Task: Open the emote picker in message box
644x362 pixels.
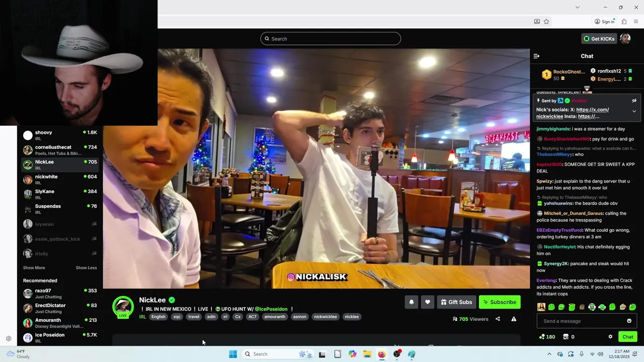Action: [x=629, y=321]
